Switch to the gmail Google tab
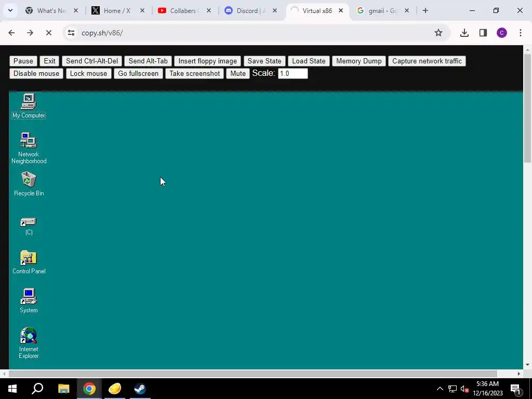The width and height of the screenshot is (532, 399). [x=383, y=10]
